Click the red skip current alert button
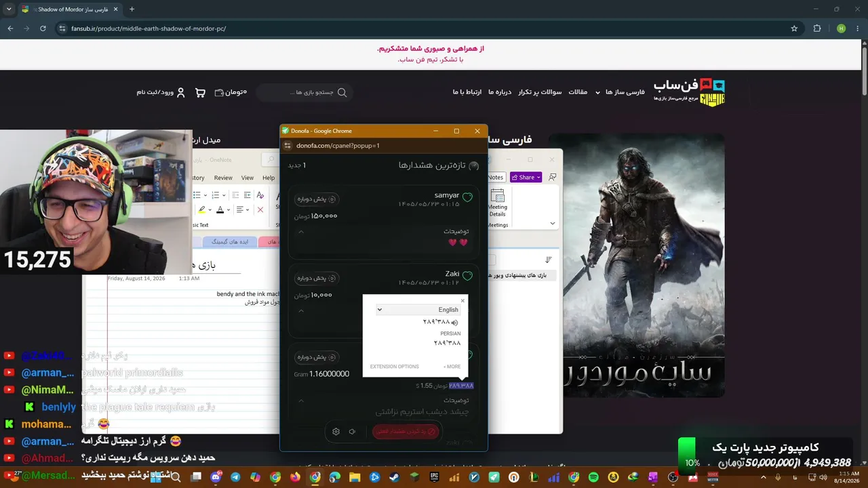 click(406, 432)
